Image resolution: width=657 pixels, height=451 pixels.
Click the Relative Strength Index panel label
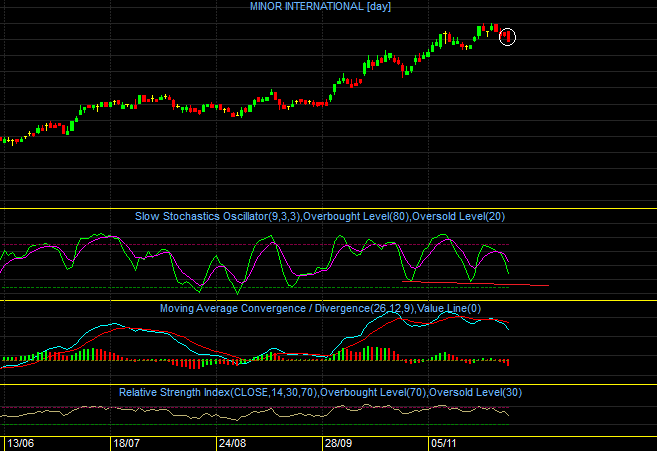click(x=320, y=392)
